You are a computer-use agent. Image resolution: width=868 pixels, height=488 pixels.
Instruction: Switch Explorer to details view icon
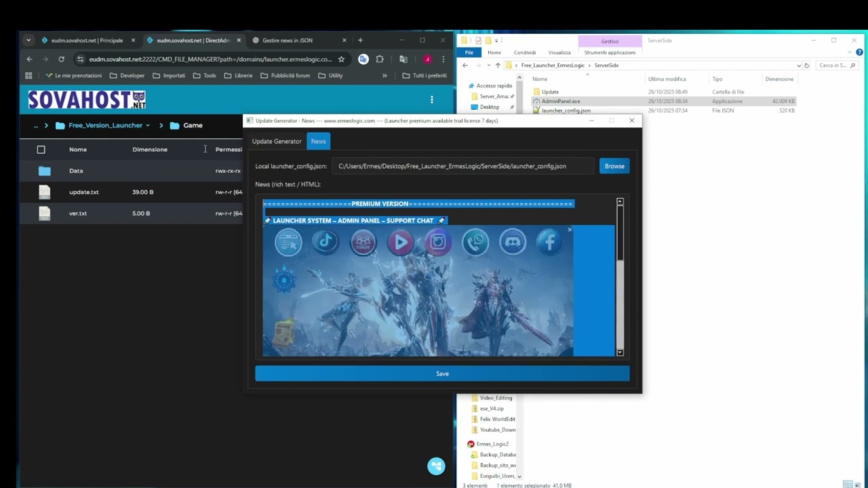(x=847, y=485)
